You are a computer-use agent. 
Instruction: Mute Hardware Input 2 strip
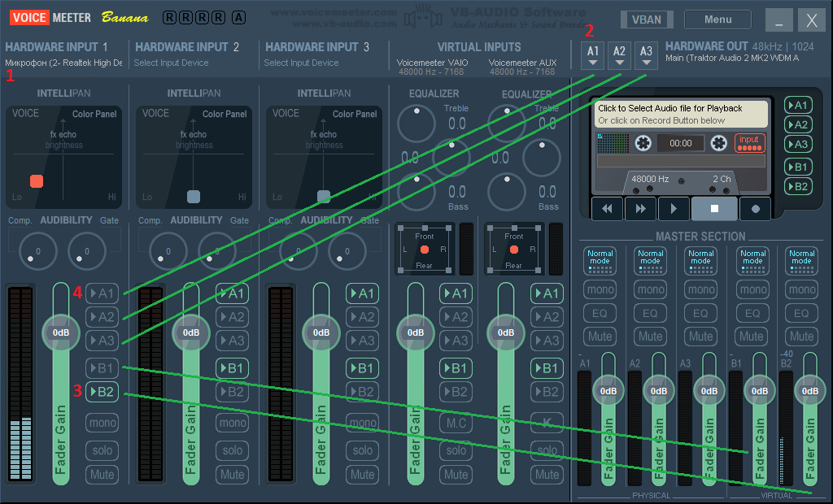[232, 474]
